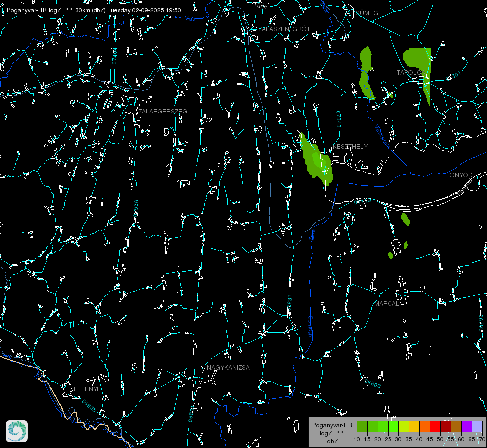487x448 pixels.
Task: Pick the 15-20 dBZ green swatch
Action: (373, 427)
